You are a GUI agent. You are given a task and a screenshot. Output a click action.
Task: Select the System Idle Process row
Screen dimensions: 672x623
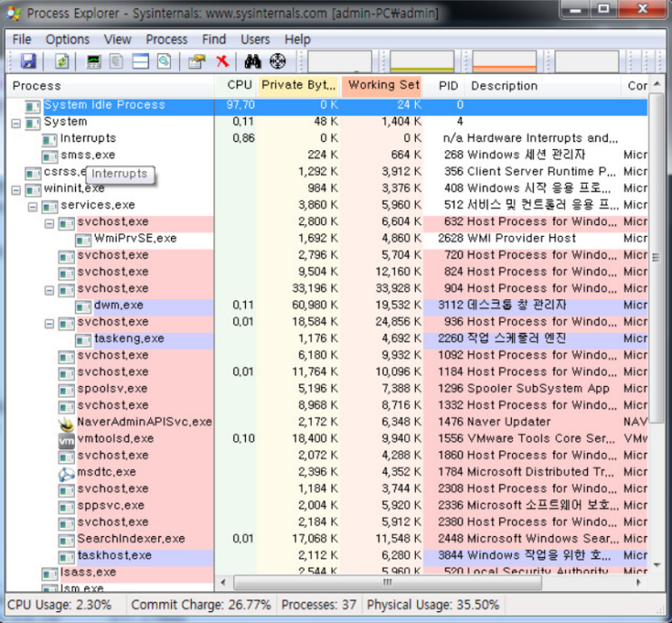[x=327, y=106]
